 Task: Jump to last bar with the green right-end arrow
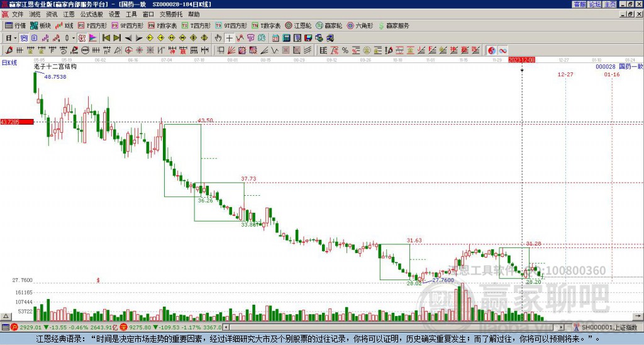(x=117, y=38)
